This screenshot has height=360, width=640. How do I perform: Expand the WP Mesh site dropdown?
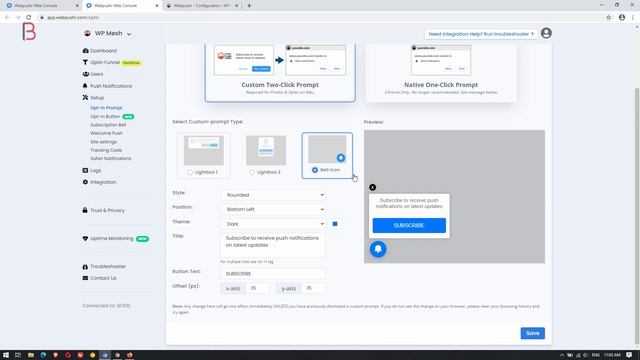click(107, 33)
